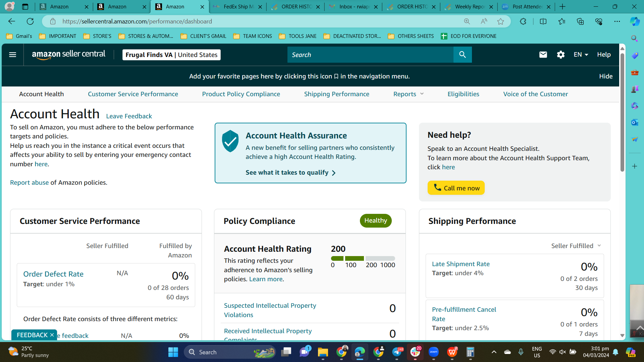Refresh the current page
This screenshot has height=362, width=644.
[30, 21]
